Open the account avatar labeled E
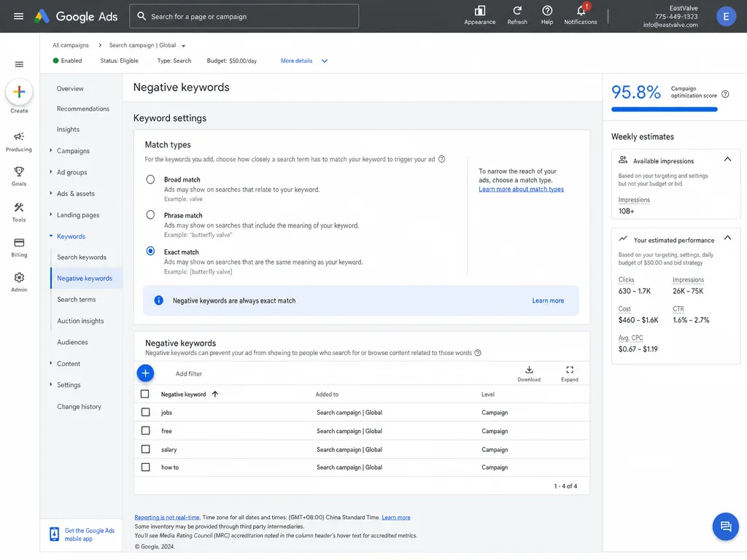This screenshot has width=747, height=560. tap(726, 17)
